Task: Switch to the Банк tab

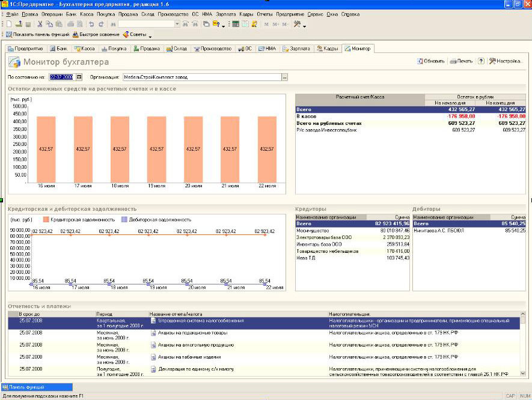Action: (x=59, y=49)
